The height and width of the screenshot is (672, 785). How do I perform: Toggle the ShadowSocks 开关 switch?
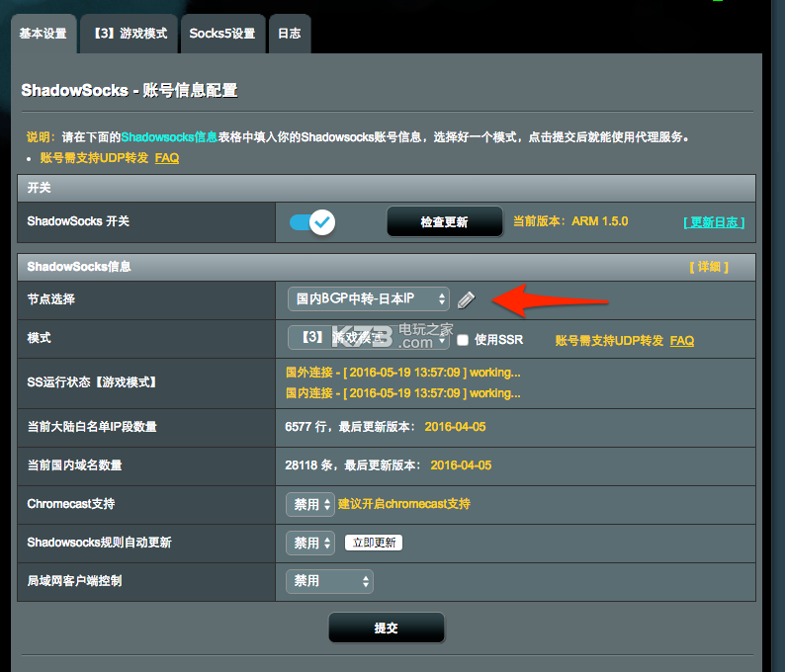coord(312,222)
